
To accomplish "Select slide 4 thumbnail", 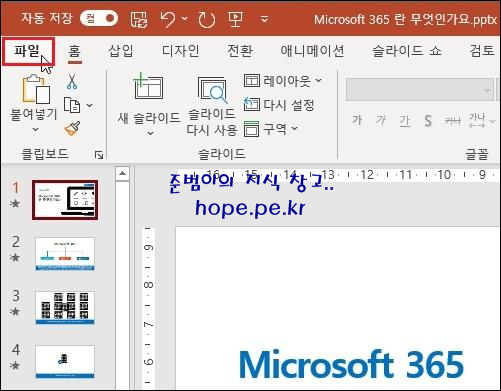I will (65, 362).
